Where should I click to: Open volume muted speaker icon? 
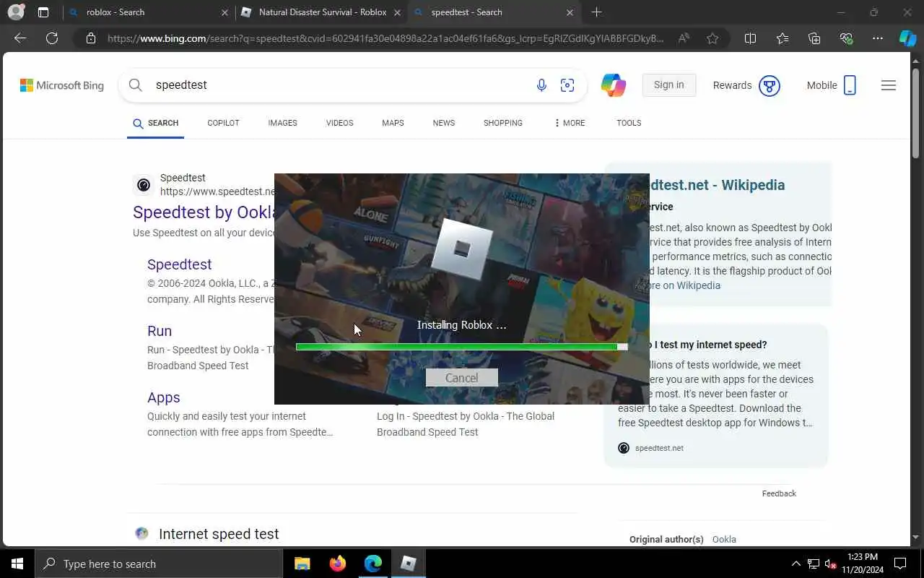pos(831,564)
